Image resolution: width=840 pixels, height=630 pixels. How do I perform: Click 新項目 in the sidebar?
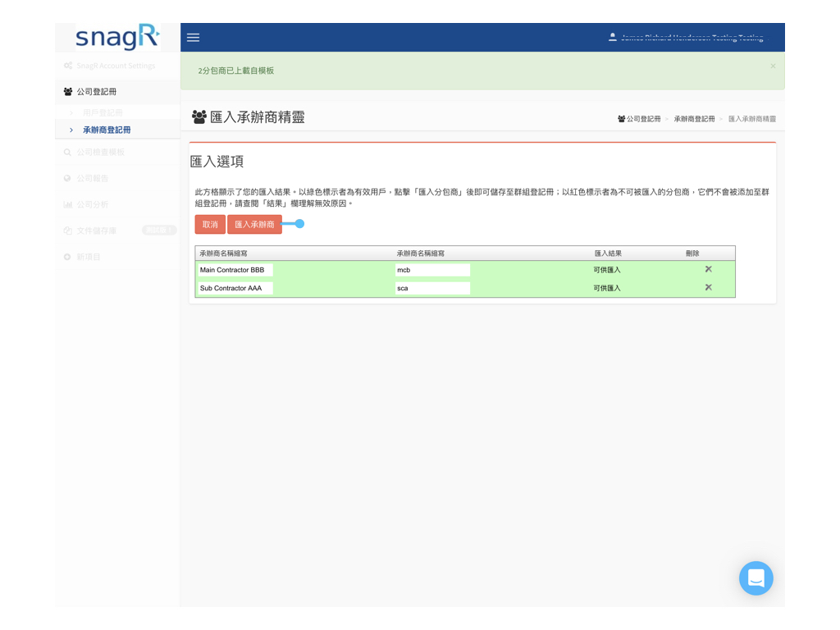89,257
